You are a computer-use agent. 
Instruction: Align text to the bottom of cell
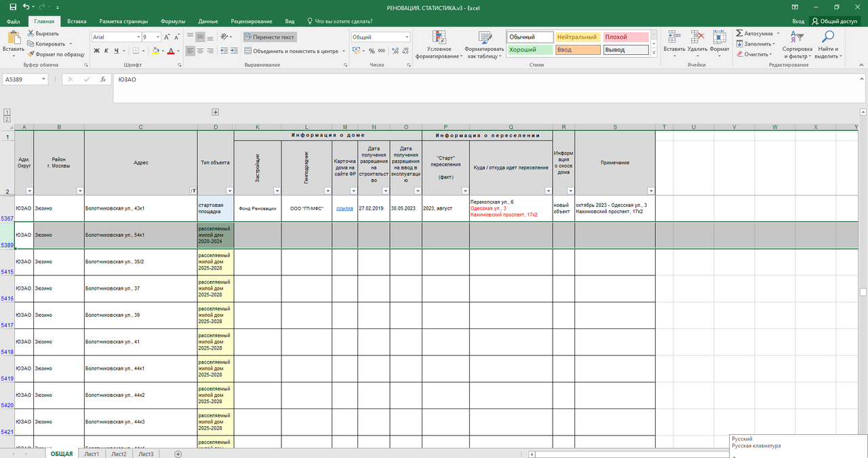[x=211, y=37]
